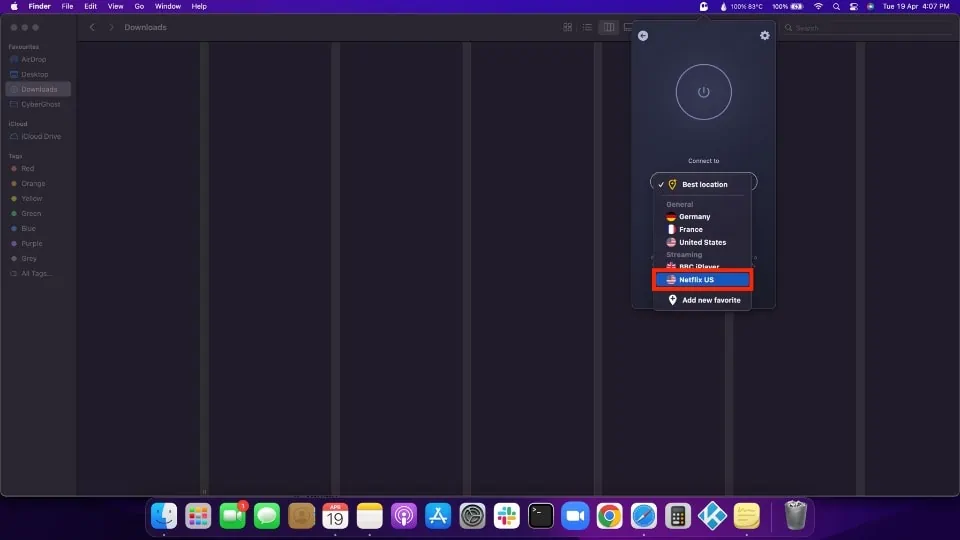Image resolution: width=960 pixels, height=540 pixels.
Task: Open Messages from the Dock
Action: [x=267, y=516]
